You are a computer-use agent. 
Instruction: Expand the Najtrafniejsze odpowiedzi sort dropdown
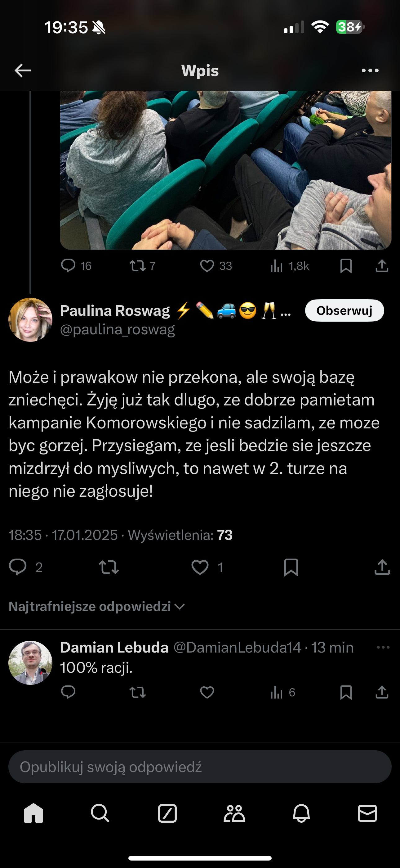(x=97, y=607)
